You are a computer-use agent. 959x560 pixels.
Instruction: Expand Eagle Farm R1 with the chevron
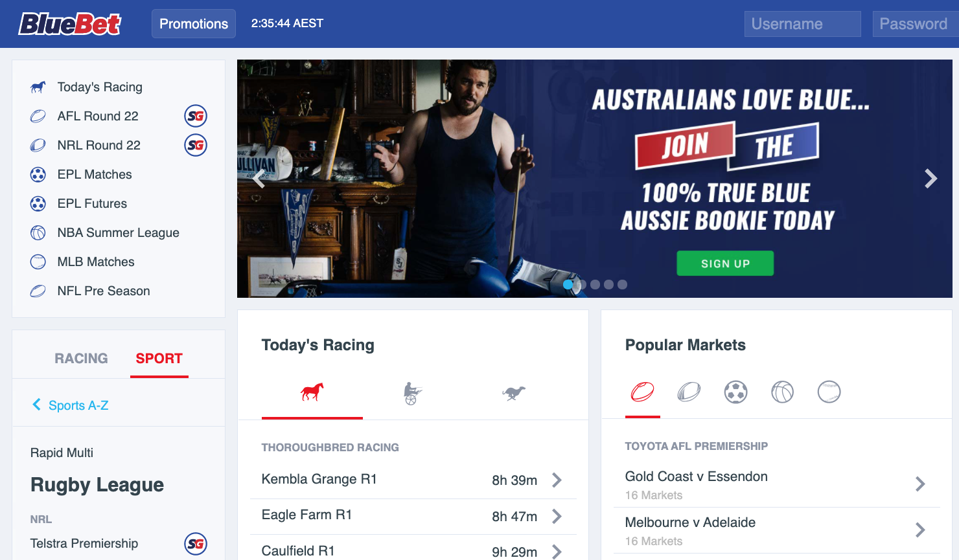tap(557, 516)
